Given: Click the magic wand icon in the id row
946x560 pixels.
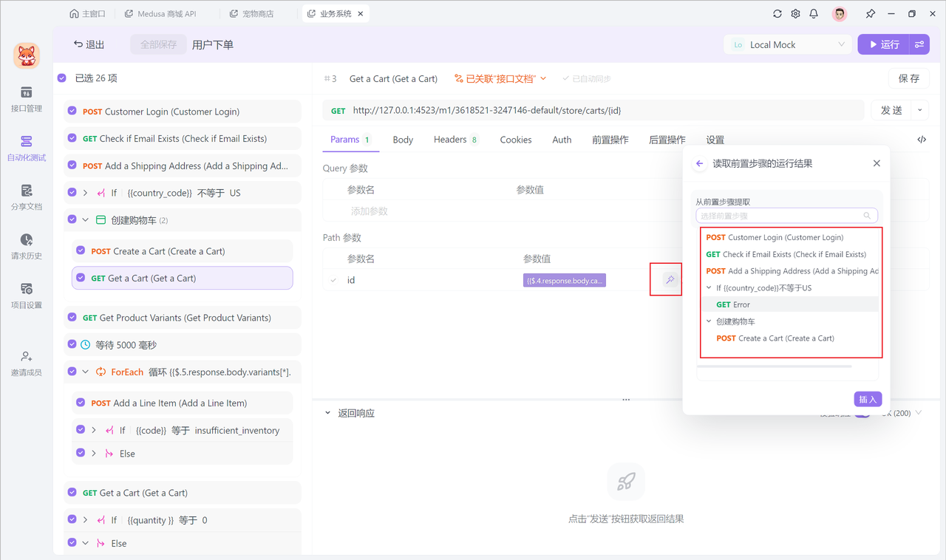Looking at the screenshot, I should point(670,280).
